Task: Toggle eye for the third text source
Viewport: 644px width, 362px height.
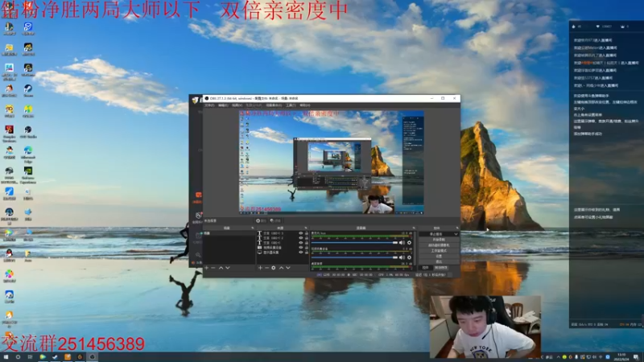Action: pos(300,243)
